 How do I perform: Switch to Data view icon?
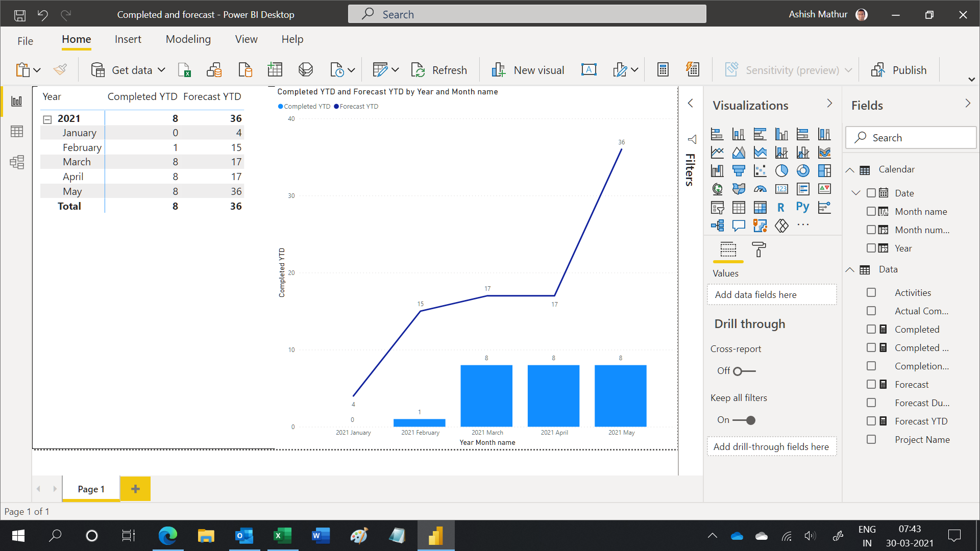pyautogui.click(x=17, y=132)
